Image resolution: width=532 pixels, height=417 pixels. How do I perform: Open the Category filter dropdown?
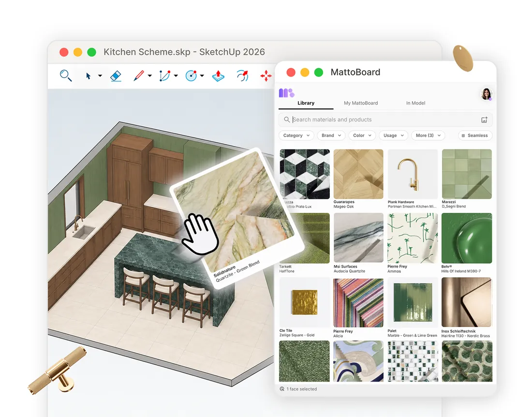point(296,135)
